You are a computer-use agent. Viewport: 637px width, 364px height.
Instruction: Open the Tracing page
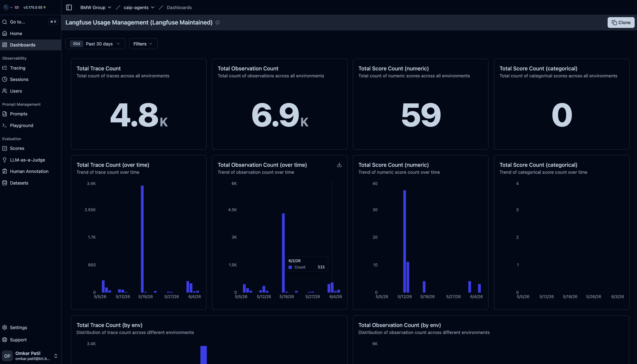[x=30, y=68]
